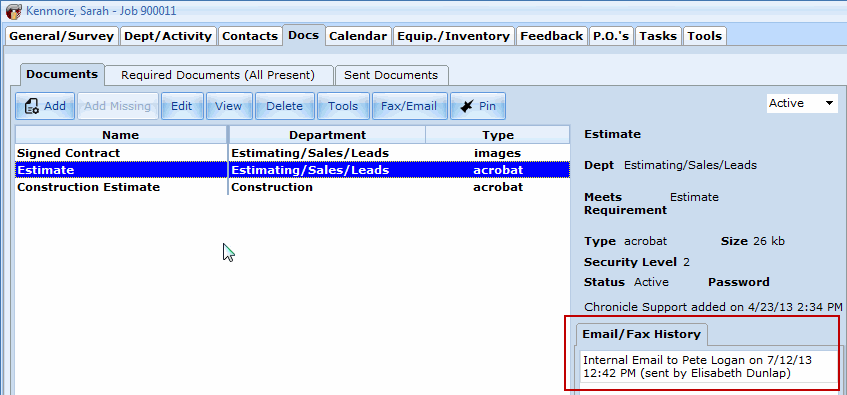847x395 pixels.
Task: Click the Delete toolbar button
Action: coord(285,106)
